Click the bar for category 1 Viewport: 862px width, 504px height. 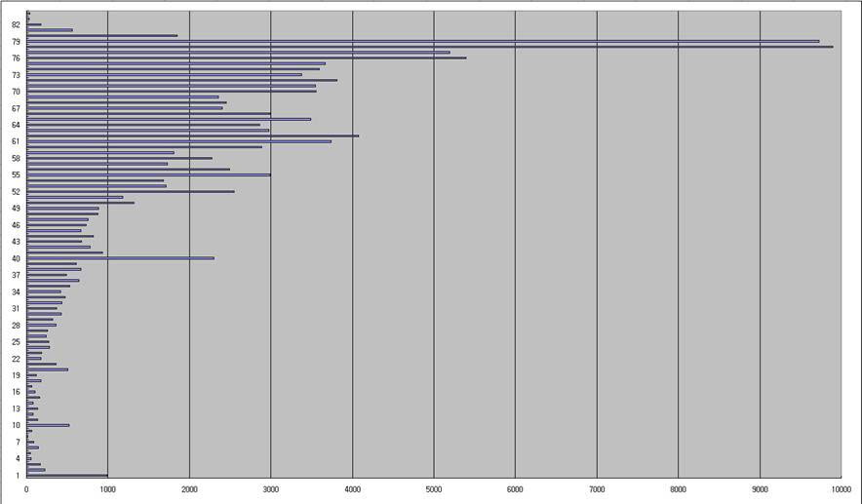click(66, 475)
